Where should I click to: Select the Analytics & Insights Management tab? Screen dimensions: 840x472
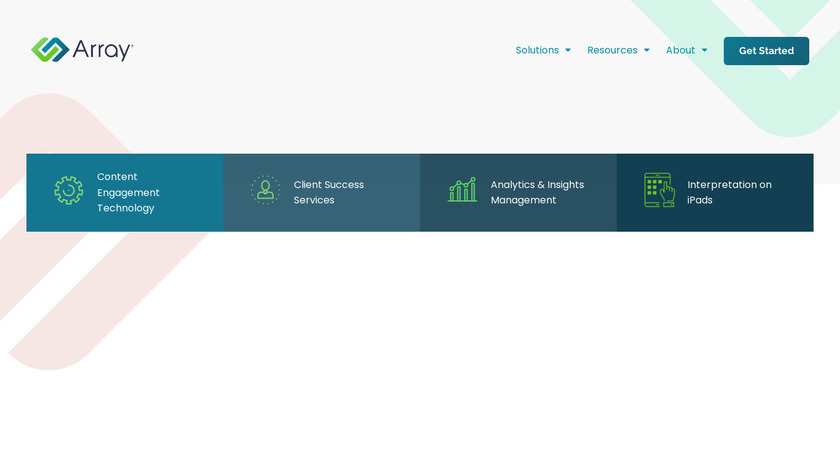[518, 193]
